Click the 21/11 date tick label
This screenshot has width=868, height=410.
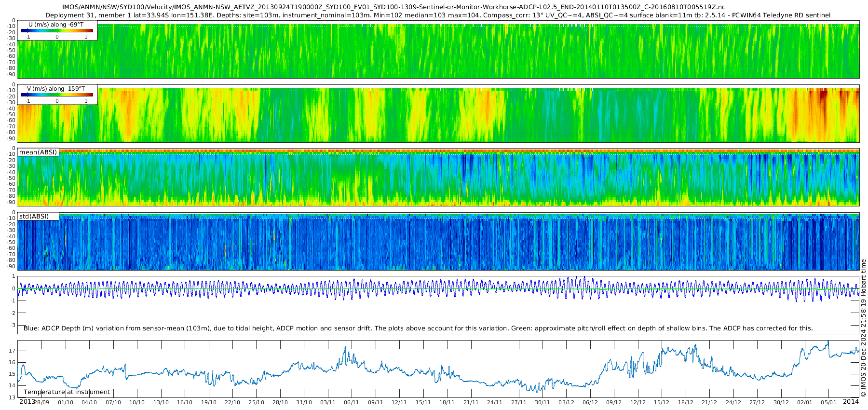471,402
